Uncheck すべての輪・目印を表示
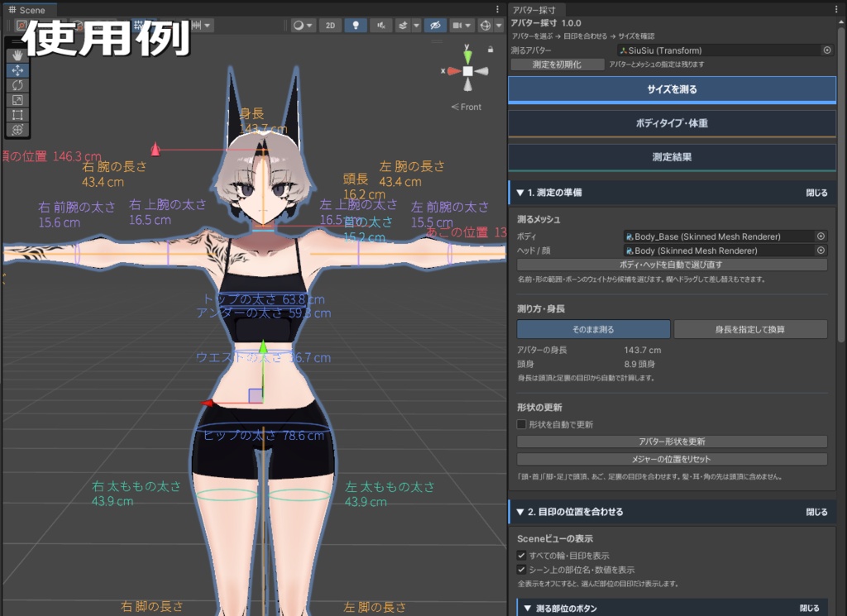Image resolution: width=847 pixels, height=616 pixels. point(521,555)
